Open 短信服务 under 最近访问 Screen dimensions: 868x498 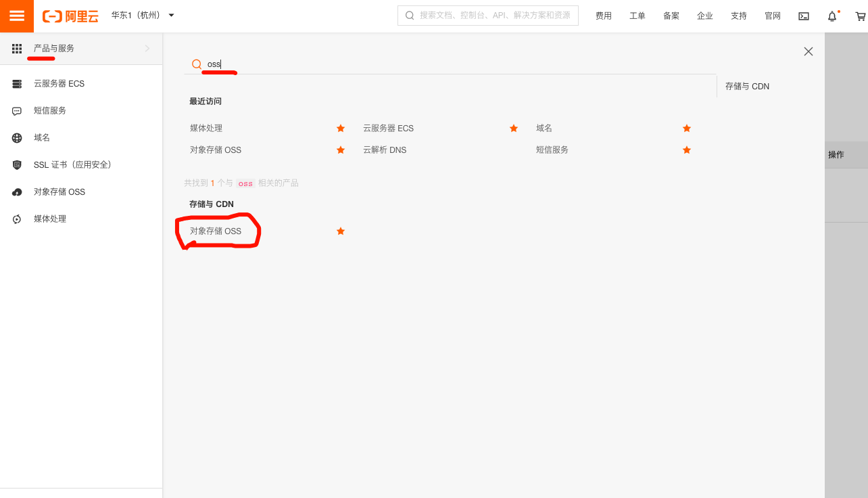click(552, 150)
